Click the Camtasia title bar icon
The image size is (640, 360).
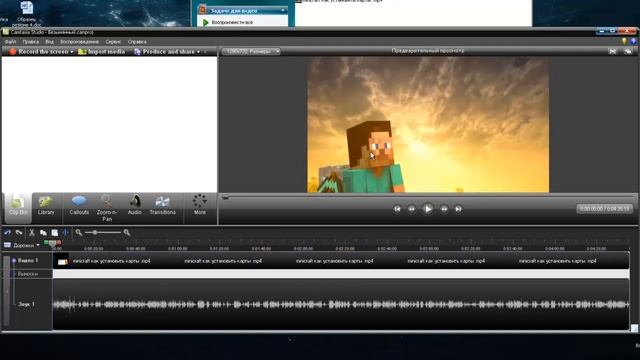coord(5,32)
